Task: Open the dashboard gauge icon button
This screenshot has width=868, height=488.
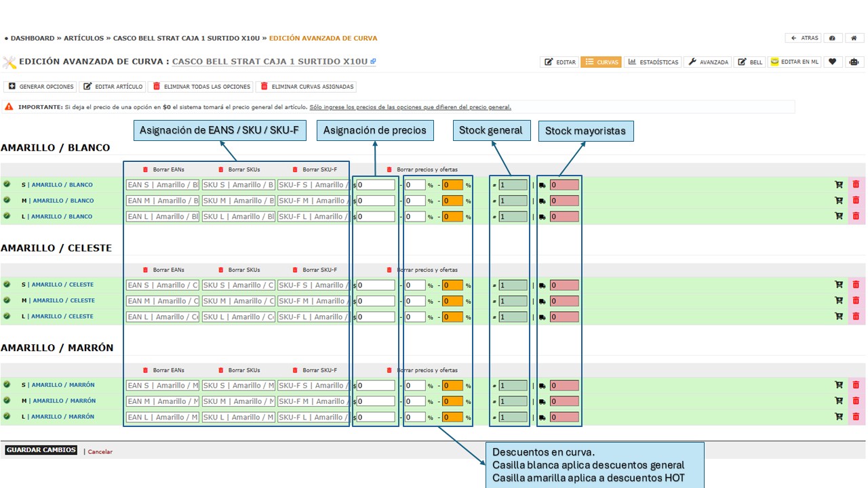Action: pos(832,39)
